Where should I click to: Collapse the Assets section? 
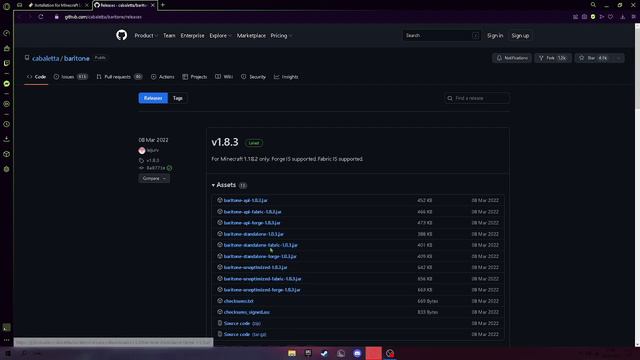coord(224,185)
